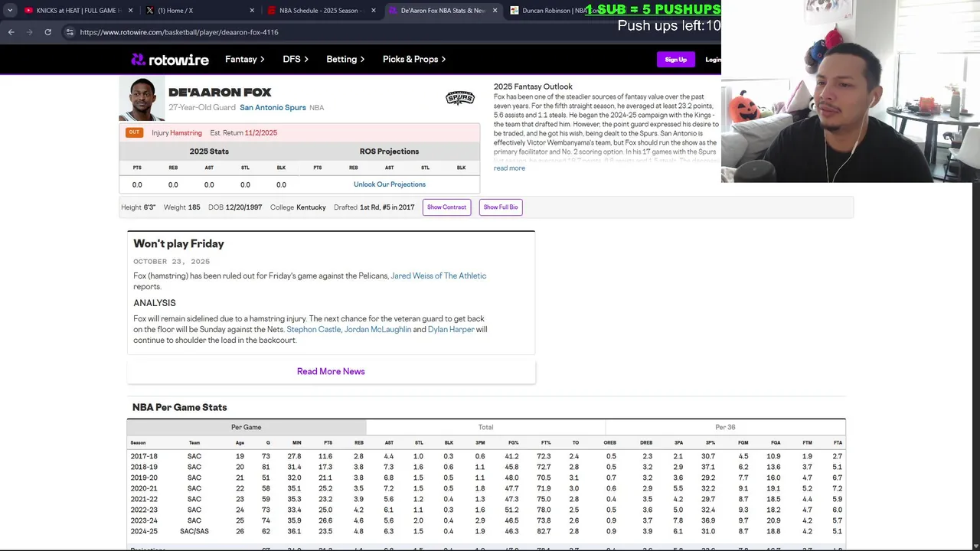
Task: Close the KNICKS at HEAT tab
Action: coord(130,10)
